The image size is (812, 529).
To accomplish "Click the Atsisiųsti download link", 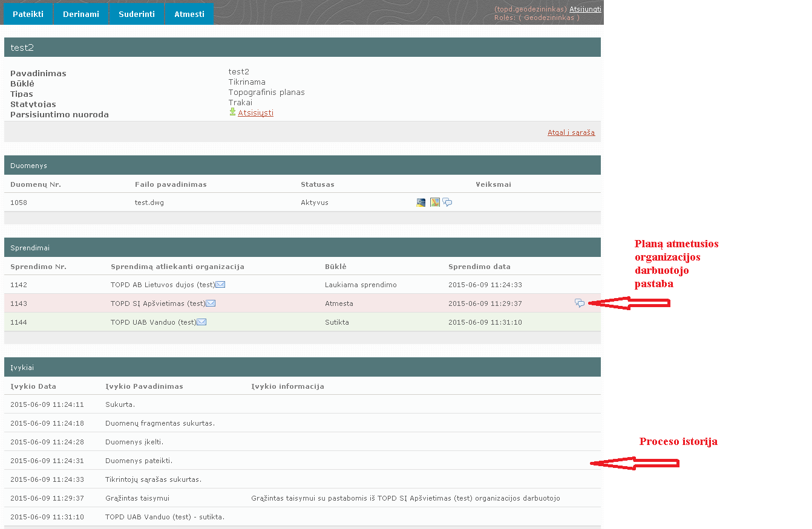I will (255, 113).
